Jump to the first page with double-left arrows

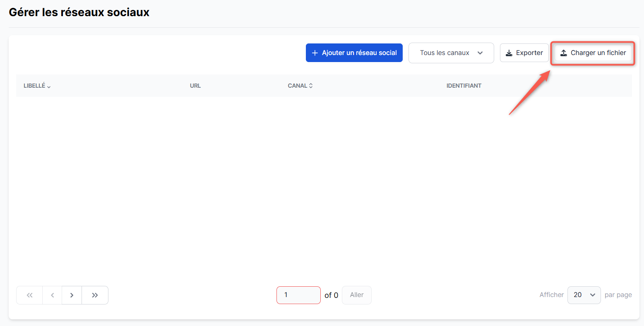point(29,295)
